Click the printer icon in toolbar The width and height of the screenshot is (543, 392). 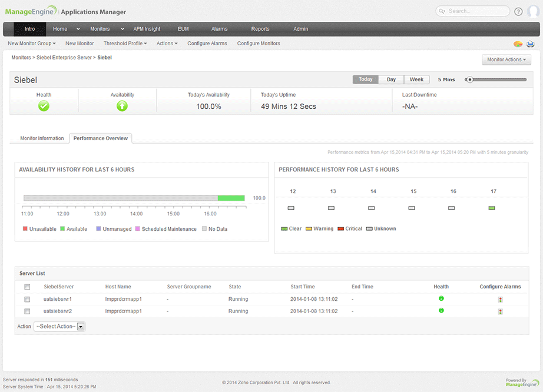pyautogui.click(x=530, y=44)
